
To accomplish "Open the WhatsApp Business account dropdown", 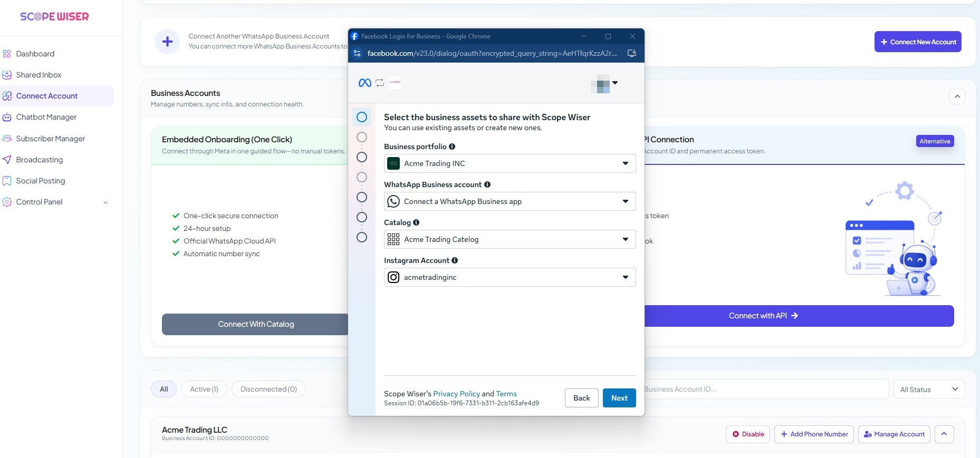I will click(510, 201).
